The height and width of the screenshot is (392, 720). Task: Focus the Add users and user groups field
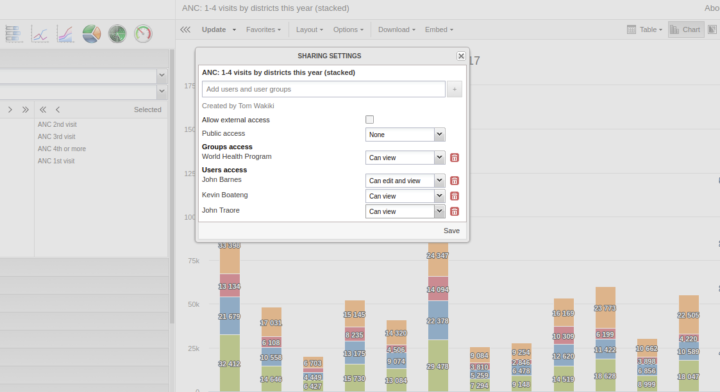coord(323,89)
